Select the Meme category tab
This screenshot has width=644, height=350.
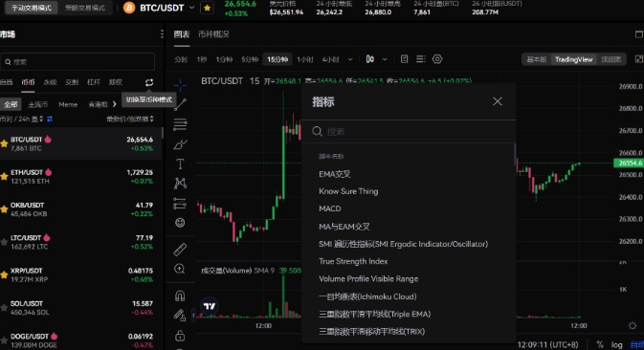point(68,104)
